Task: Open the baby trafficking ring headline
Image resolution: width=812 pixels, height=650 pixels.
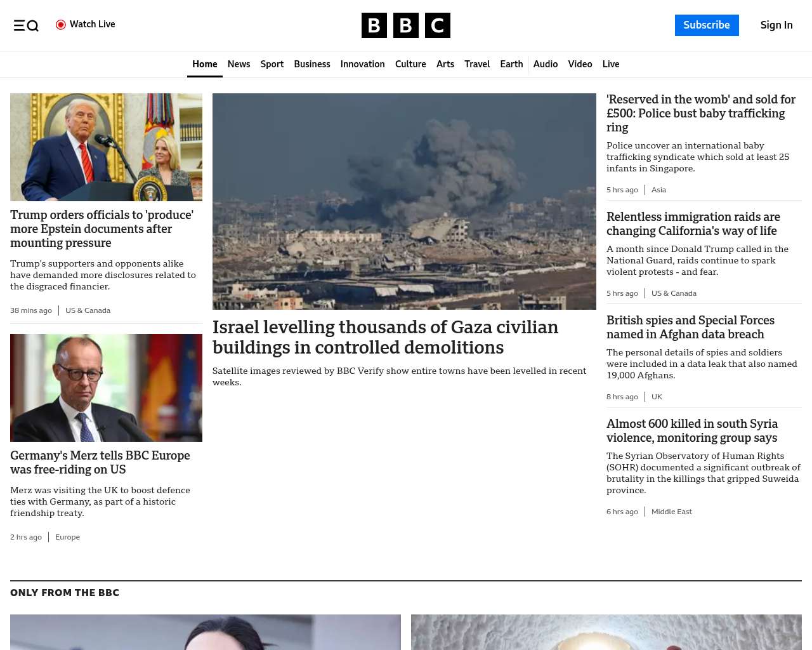Action: pos(701,114)
